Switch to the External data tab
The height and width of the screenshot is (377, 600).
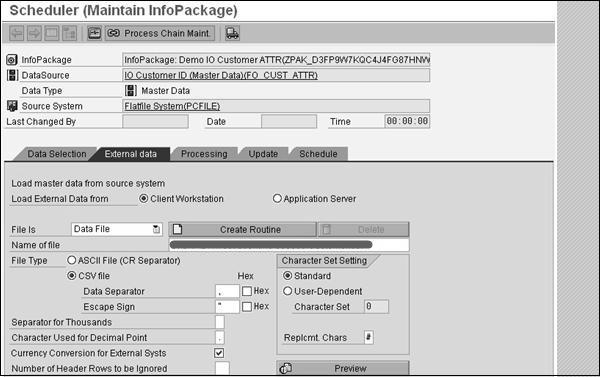pos(130,154)
